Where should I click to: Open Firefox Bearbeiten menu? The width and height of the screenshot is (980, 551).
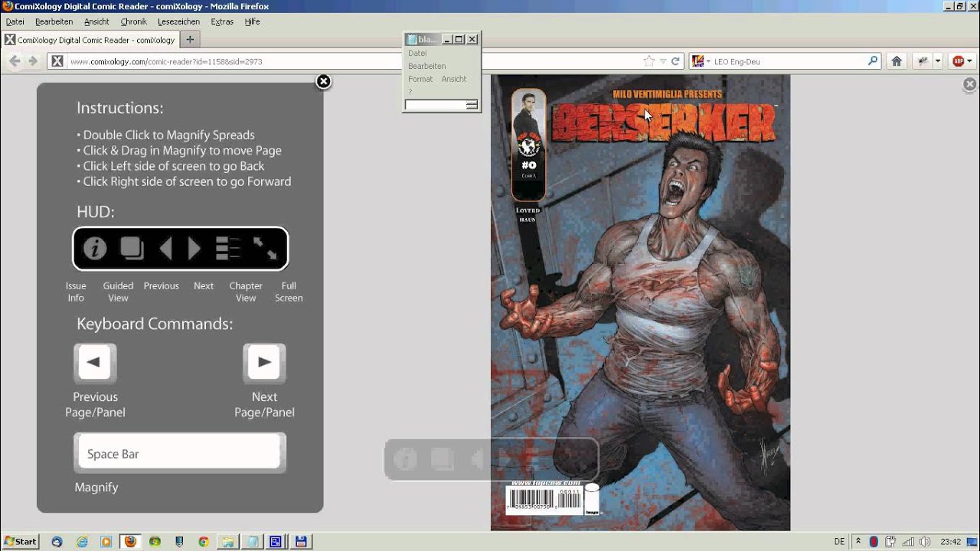[54, 21]
